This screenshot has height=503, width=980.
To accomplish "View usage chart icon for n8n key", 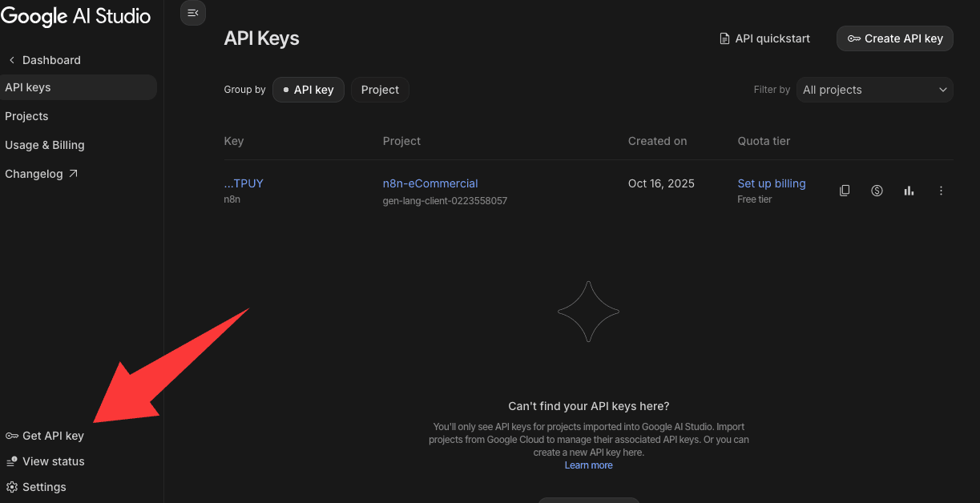I will (909, 191).
